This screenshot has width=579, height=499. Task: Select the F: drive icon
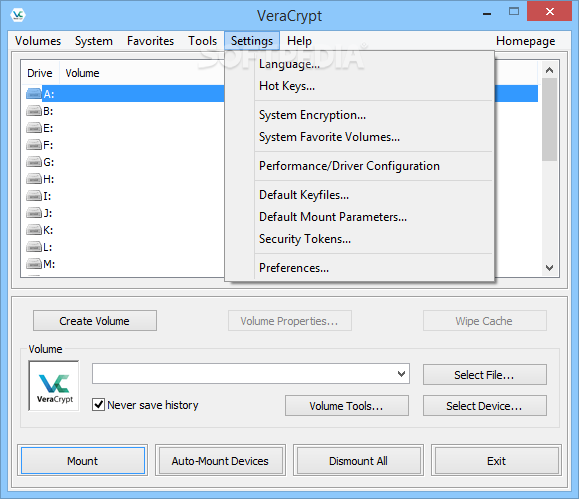pyautogui.click(x=34, y=145)
